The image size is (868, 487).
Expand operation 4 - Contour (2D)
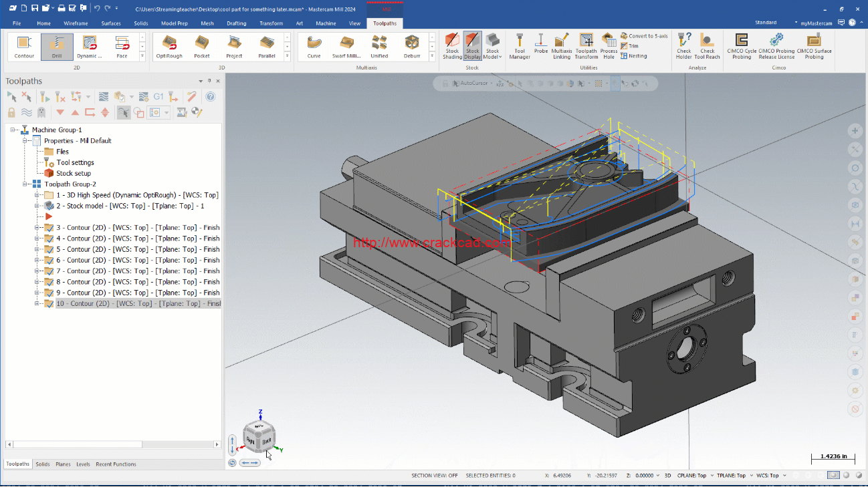click(37, 238)
